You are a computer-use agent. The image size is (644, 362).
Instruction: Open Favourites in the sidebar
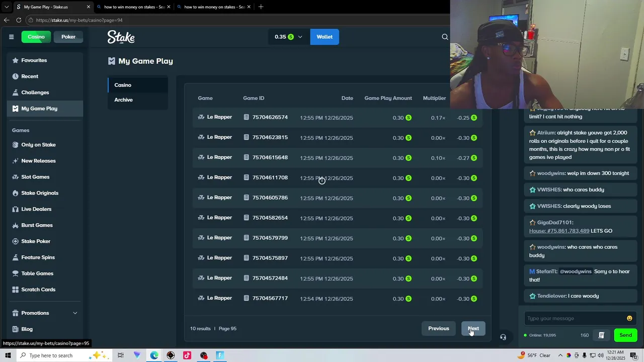(45, 60)
